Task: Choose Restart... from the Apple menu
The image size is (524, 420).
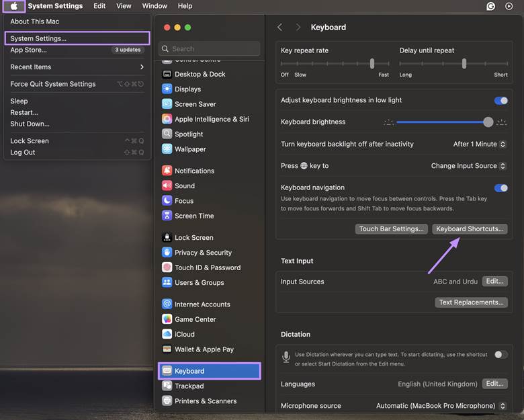Action: tap(24, 112)
